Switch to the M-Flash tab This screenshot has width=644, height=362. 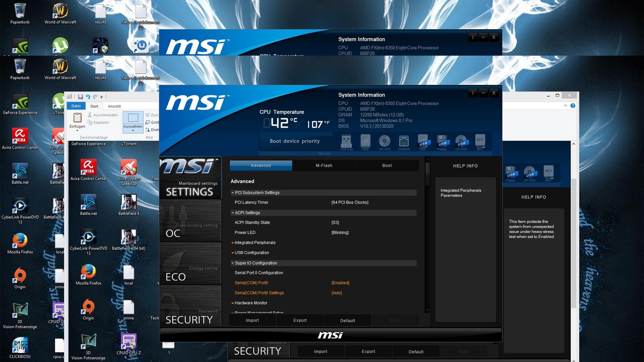tap(324, 166)
